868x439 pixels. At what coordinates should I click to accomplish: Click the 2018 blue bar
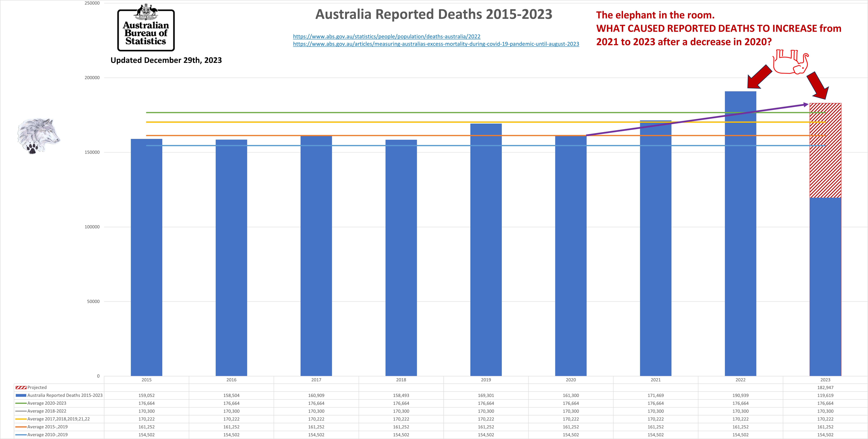tap(401, 258)
